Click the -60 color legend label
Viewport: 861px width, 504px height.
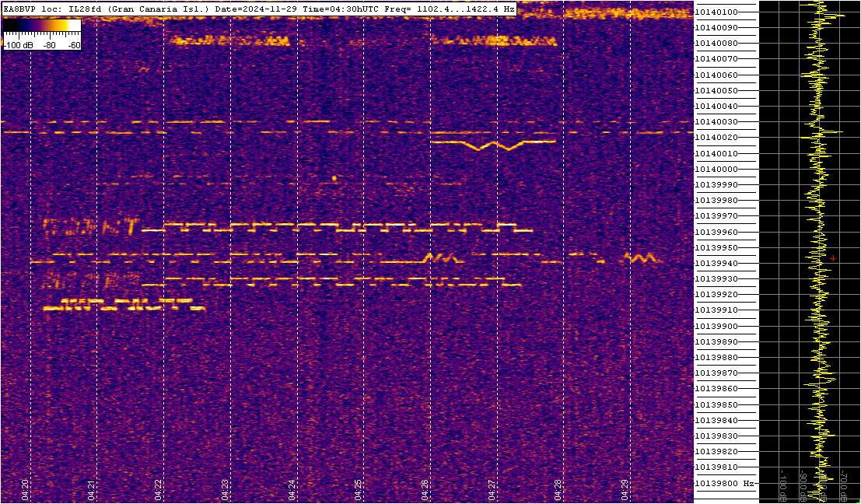(x=74, y=46)
